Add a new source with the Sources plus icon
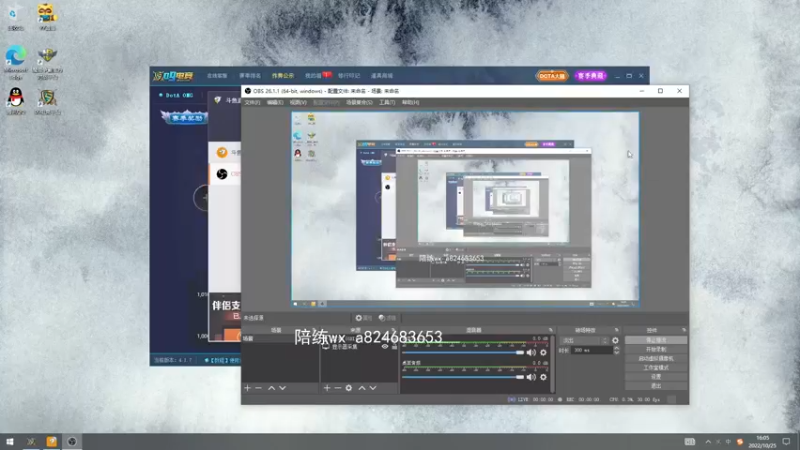 pos(327,388)
